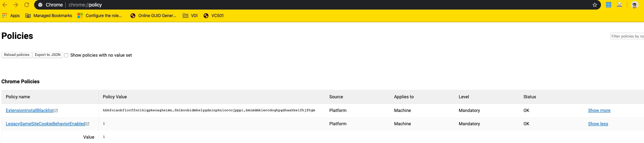The height and width of the screenshot is (143, 644).
Task: Click Mandatory in the ExtensionInstallBlacklist row
Action: coord(469,111)
